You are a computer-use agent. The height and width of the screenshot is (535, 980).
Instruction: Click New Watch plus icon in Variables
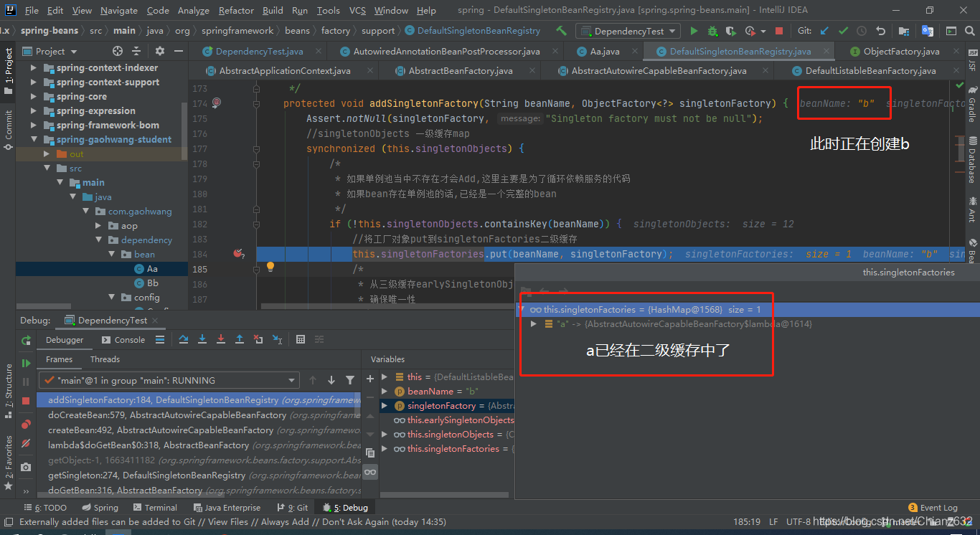point(370,378)
